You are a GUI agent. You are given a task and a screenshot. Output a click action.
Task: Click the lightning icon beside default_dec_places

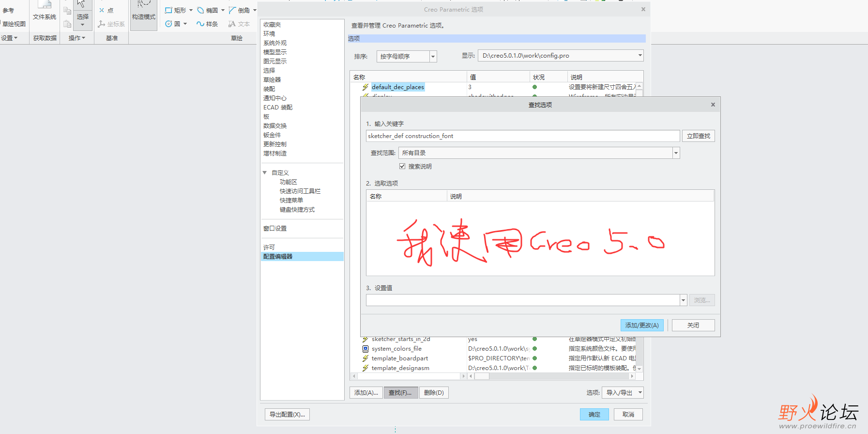365,87
